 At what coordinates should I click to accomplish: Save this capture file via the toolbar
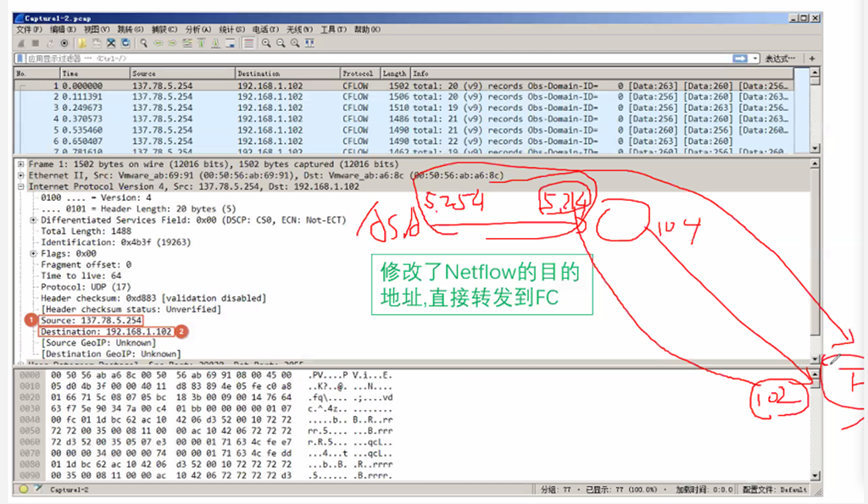(x=97, y=43)
